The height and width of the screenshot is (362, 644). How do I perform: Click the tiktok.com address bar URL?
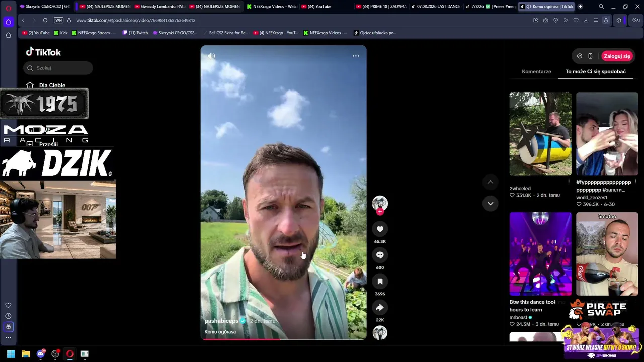[136, 20]
